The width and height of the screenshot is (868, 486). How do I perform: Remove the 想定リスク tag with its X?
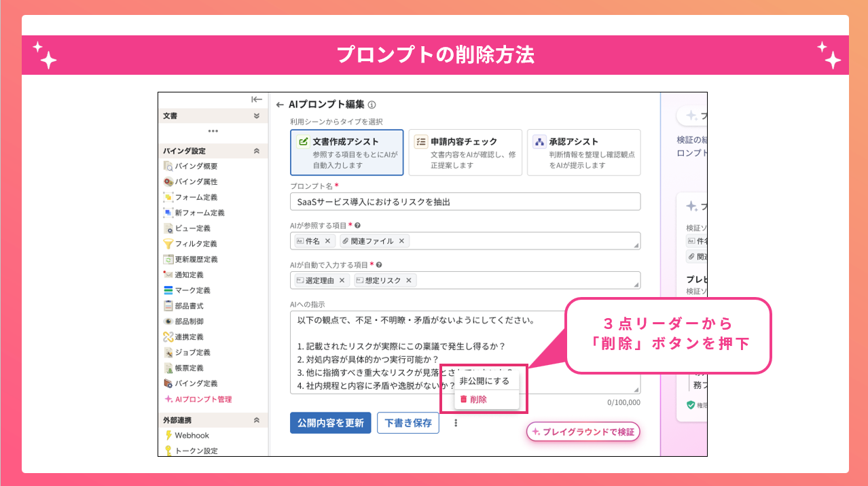tap(409, 280)
